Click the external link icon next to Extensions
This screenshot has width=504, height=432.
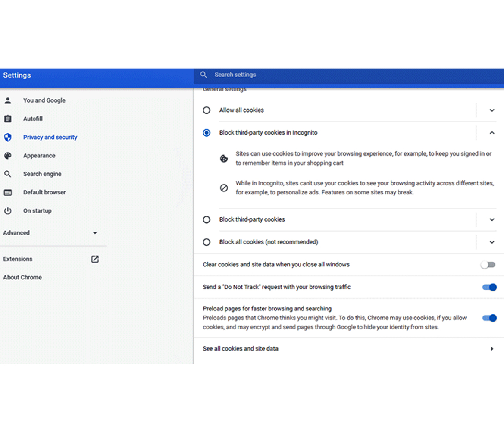coord(95,259)
